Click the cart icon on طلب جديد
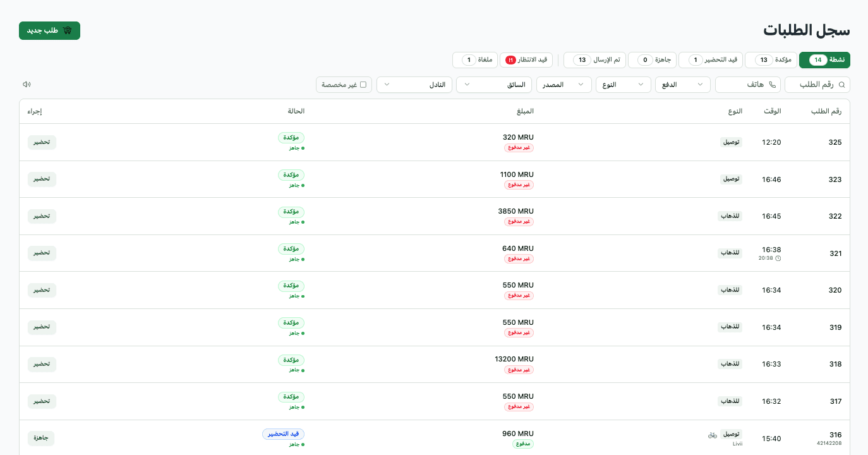 (68, 30)
